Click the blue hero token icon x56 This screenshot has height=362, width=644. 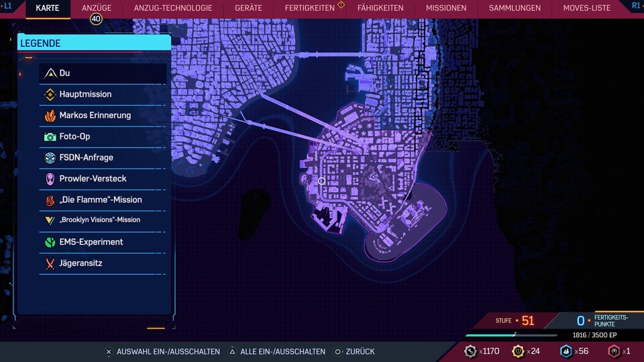(566, 351)
